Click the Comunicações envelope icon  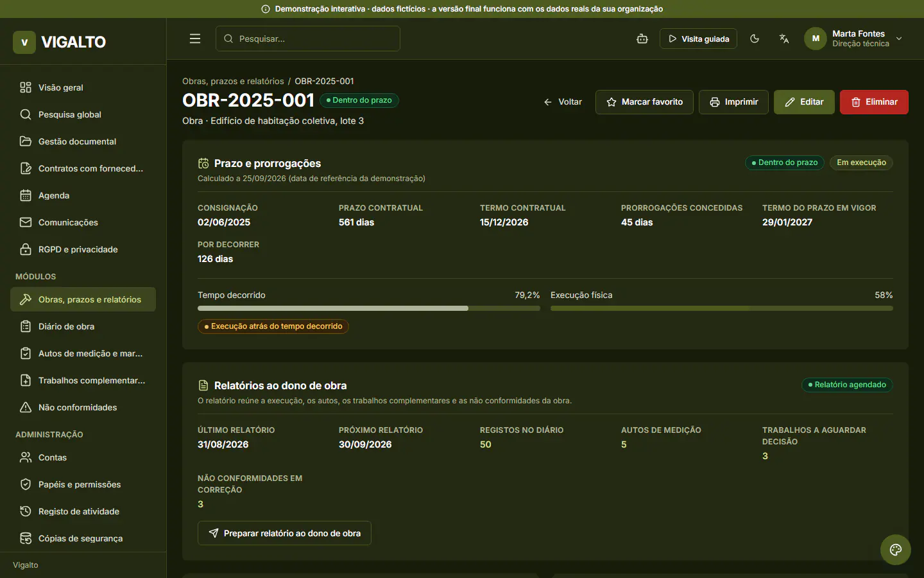(26, 222)
